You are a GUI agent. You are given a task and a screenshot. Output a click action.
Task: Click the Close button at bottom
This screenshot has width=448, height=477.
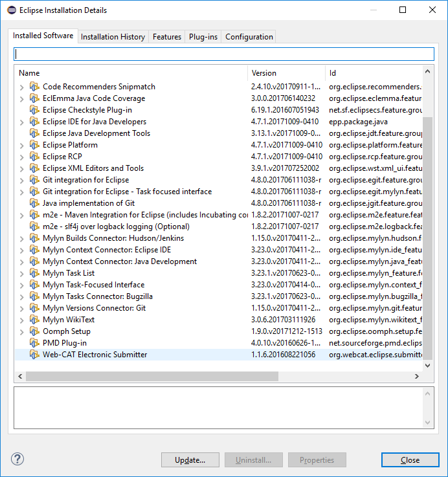410,460
